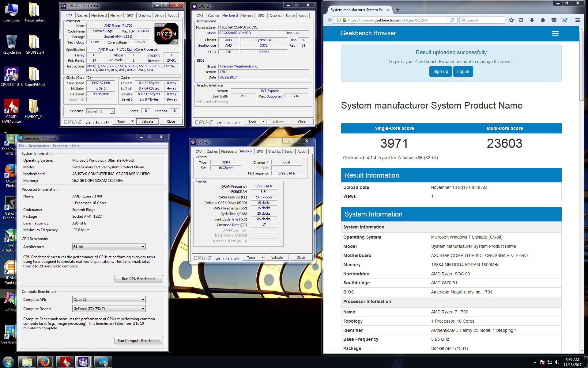The height and width of the screenshot is (368, 588).
Task: Open the hexus_pifast folder icon
Action: (x=35, y=12)
